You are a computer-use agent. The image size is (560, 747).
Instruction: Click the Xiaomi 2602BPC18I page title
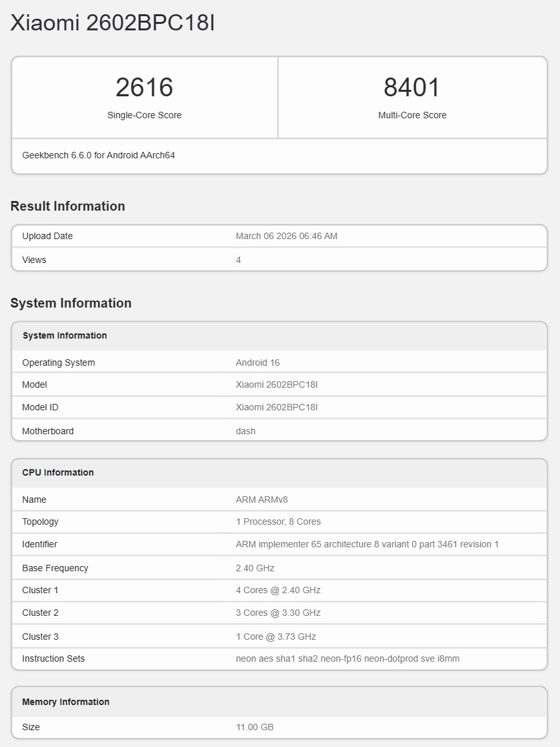point(113,23)
